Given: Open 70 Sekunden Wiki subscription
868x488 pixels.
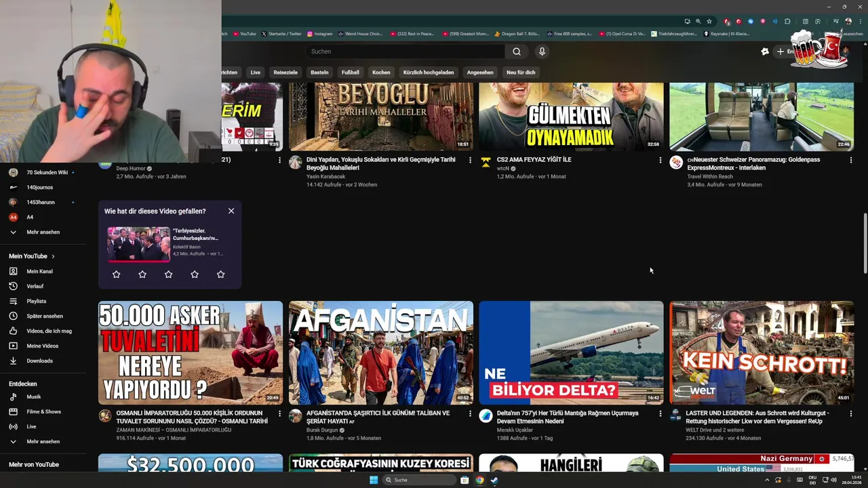Looking at the screenshot, I should (x=47, y=172).
